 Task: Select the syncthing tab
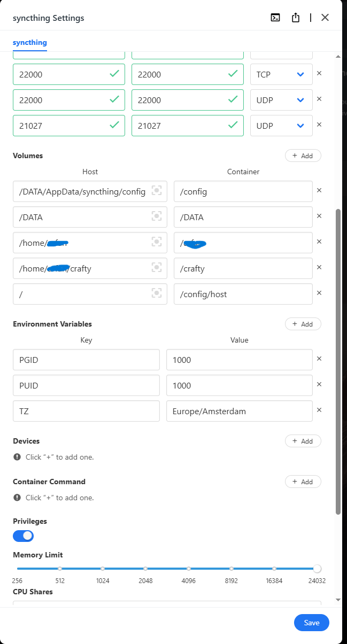(30, 42)
